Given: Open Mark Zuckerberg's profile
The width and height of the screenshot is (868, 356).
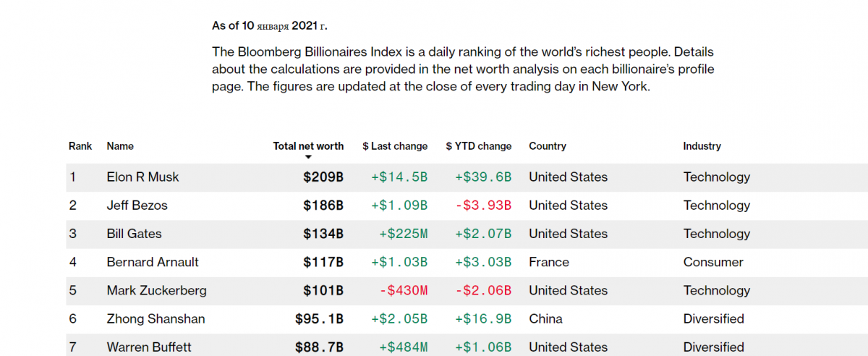Looking at the screenshot, I should click(x=156, y=290).
